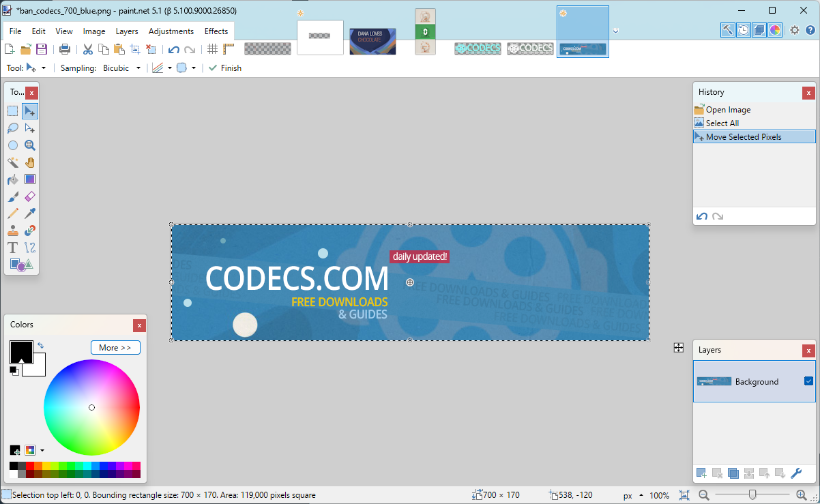
Task: Select the Text tool
Action: pos(13,248)
